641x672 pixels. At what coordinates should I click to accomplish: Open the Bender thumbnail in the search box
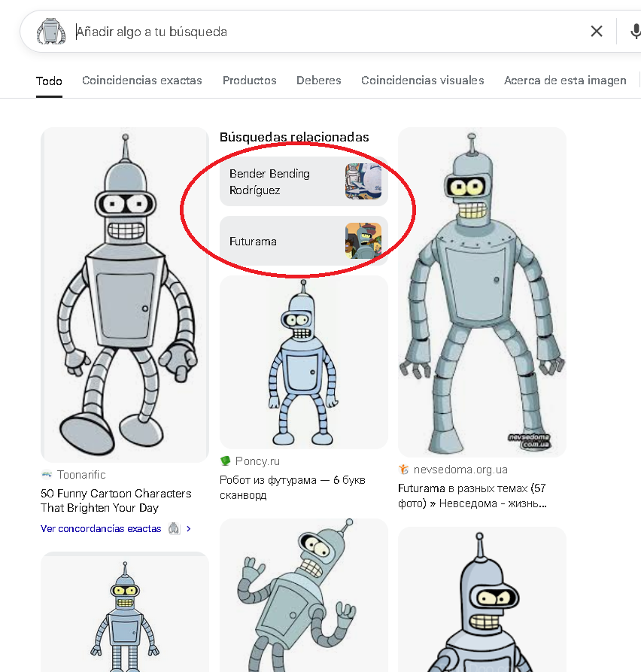(51, 32)
